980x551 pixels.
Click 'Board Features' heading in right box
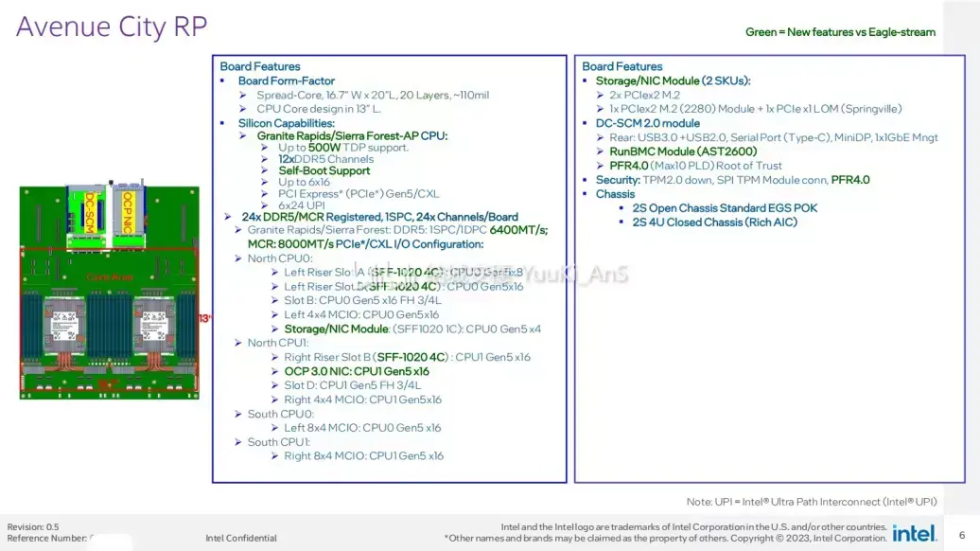621,66
